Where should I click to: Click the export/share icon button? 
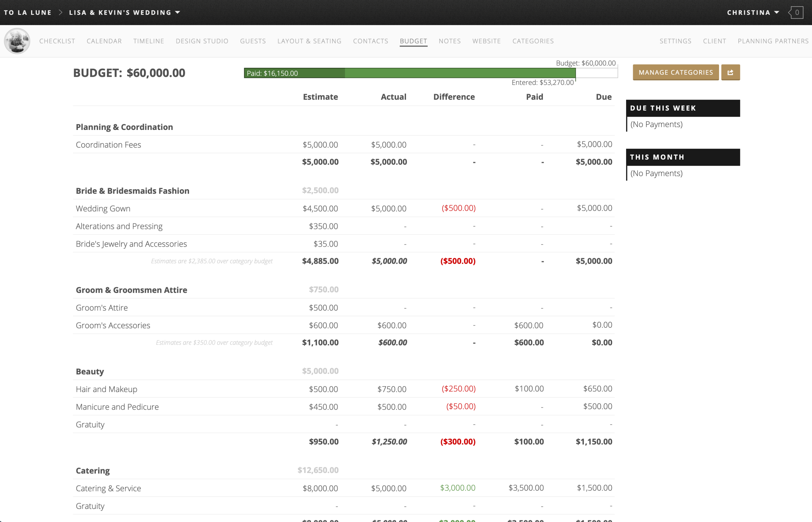(x=730, y=72)
